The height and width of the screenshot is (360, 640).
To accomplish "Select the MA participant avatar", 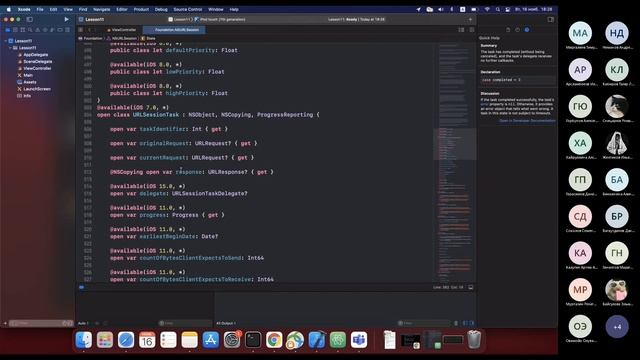I will point(580,33).
